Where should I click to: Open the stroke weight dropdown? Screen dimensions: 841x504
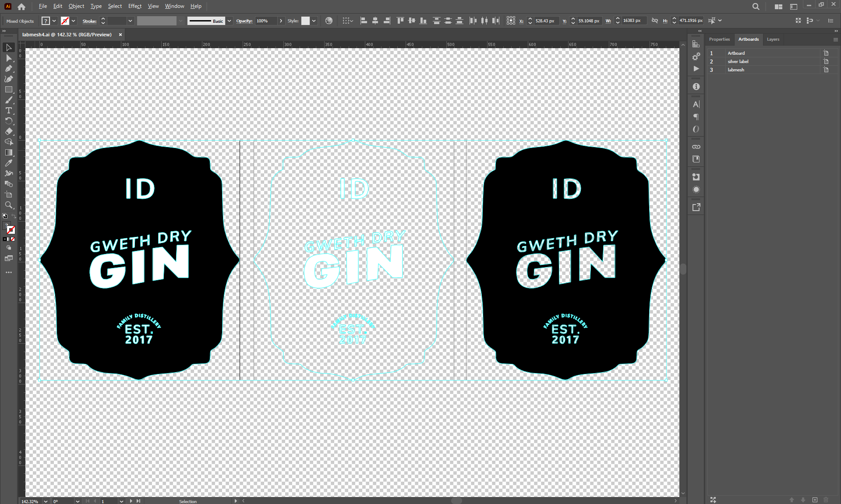click(x=130, y=21)
